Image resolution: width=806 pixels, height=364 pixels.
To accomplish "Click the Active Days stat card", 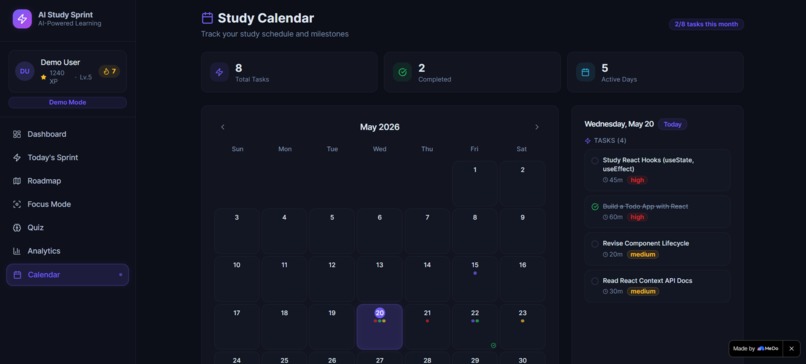I will [x=655, y=72].
